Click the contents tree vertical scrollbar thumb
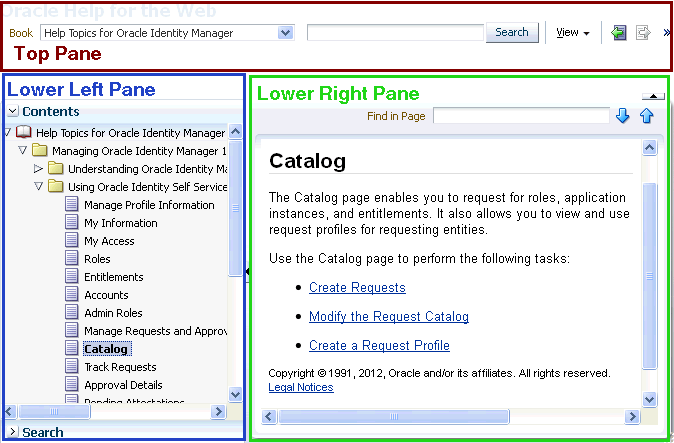This screenshot has width=674, height=443. coord(236,208)
